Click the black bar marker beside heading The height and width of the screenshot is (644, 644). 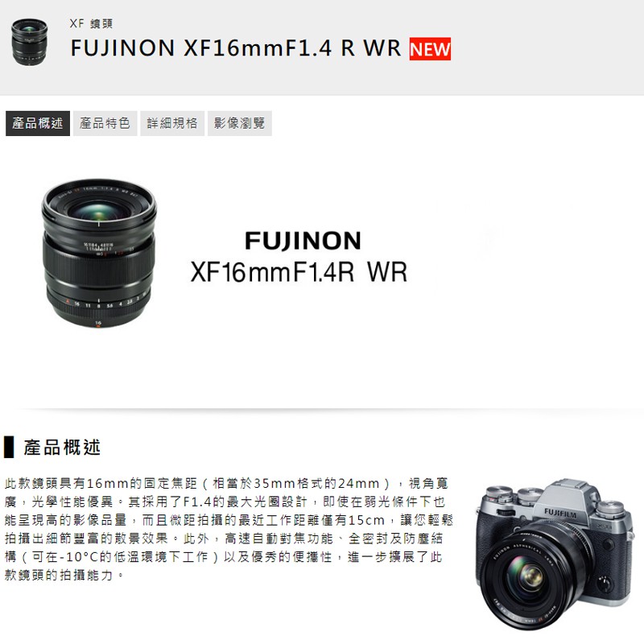pyautogui.click(x=9, y=448)
